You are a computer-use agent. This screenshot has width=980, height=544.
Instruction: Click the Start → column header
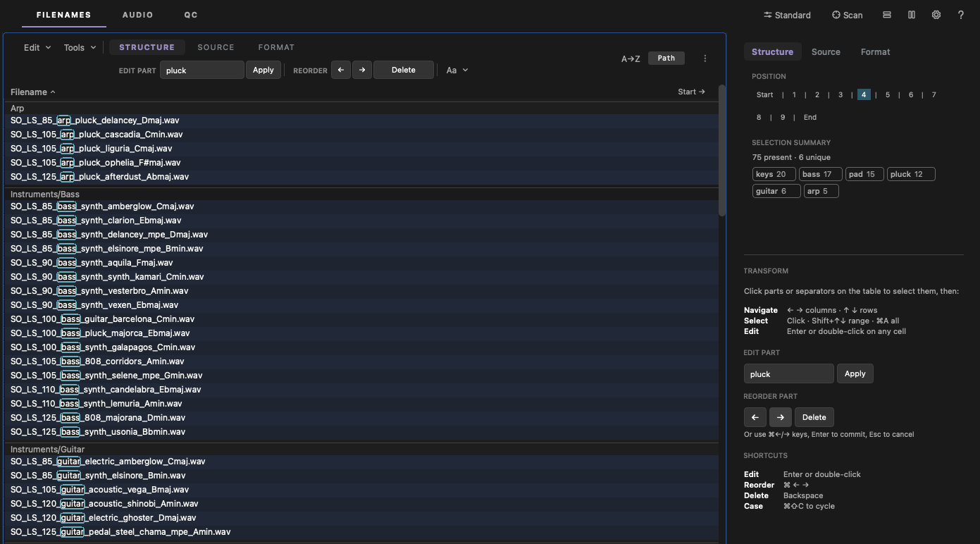click(691, 92)
